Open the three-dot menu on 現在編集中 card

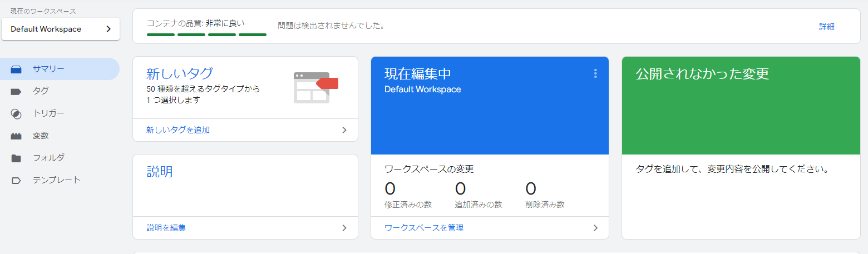[595, 73]
